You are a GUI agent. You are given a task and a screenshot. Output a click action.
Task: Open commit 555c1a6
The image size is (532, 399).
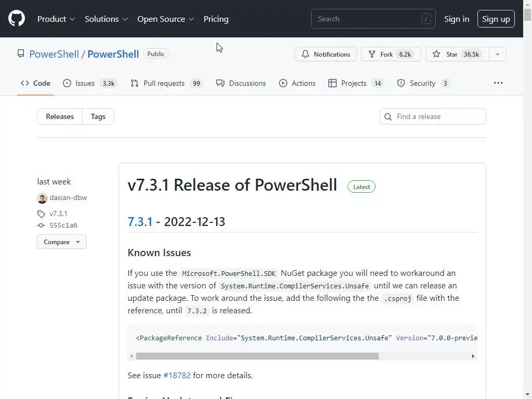63,225
